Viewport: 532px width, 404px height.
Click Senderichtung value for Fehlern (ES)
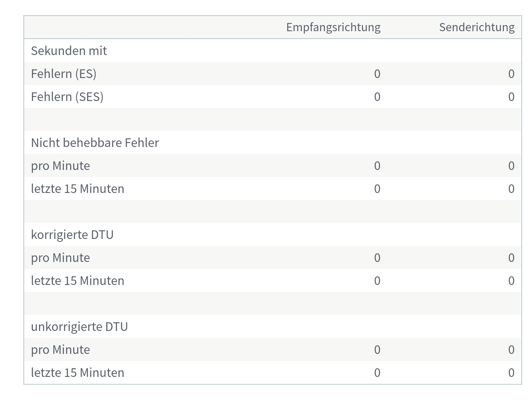point(511,73)
